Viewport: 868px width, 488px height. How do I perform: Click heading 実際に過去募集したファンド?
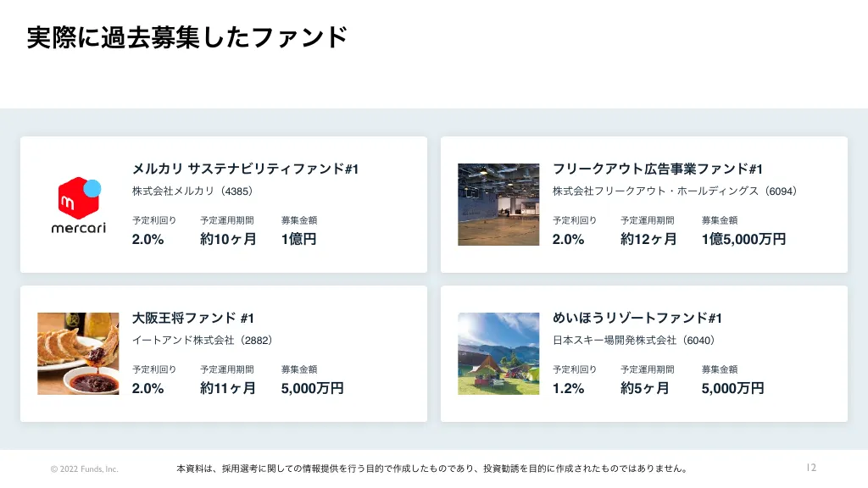click(187, 37)
